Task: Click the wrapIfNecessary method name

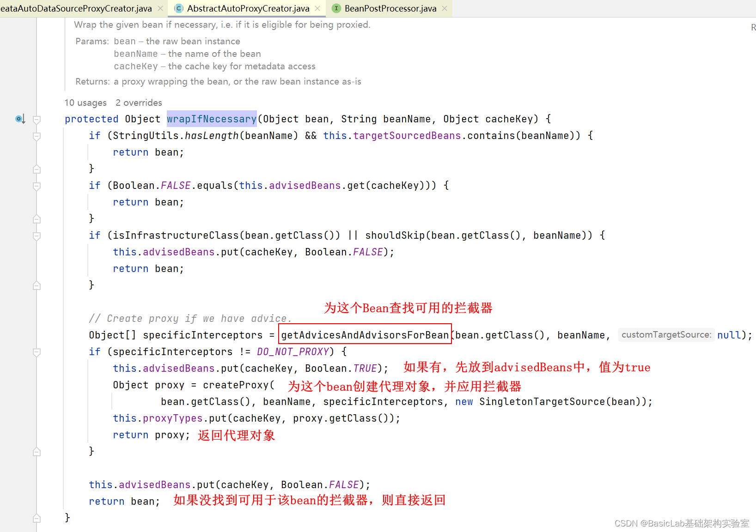Action: pyautogui.click(x=212, y=119)
